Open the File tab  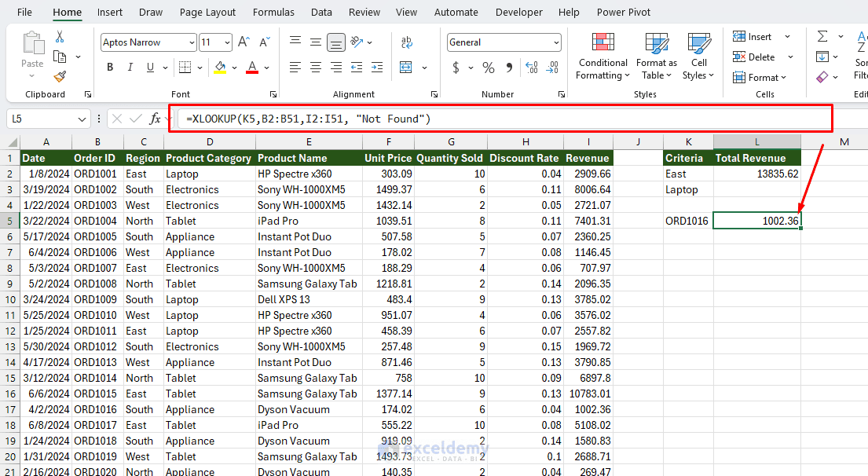(24, 13)
